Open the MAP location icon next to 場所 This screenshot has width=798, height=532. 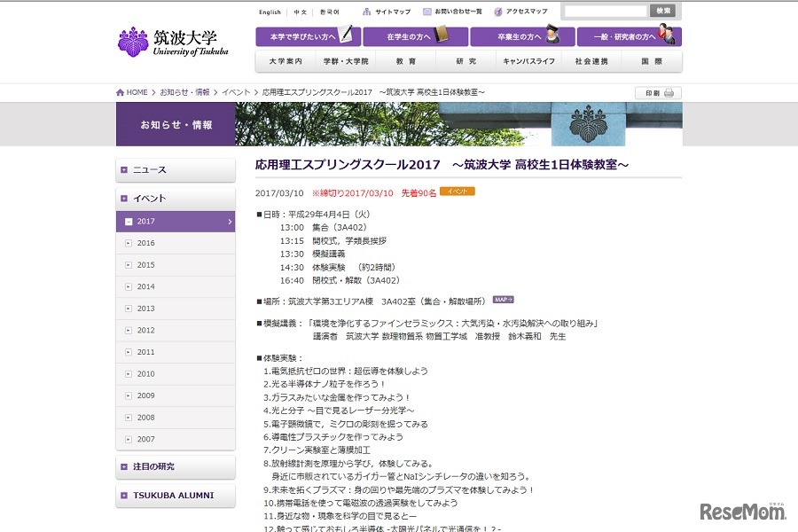(x=502, y=301)
